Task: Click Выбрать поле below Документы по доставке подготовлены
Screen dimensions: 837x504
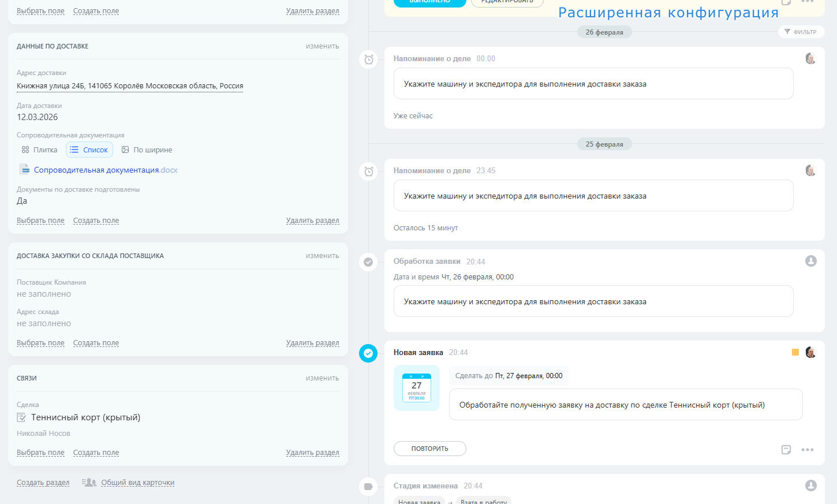Action: click(40, 221)
